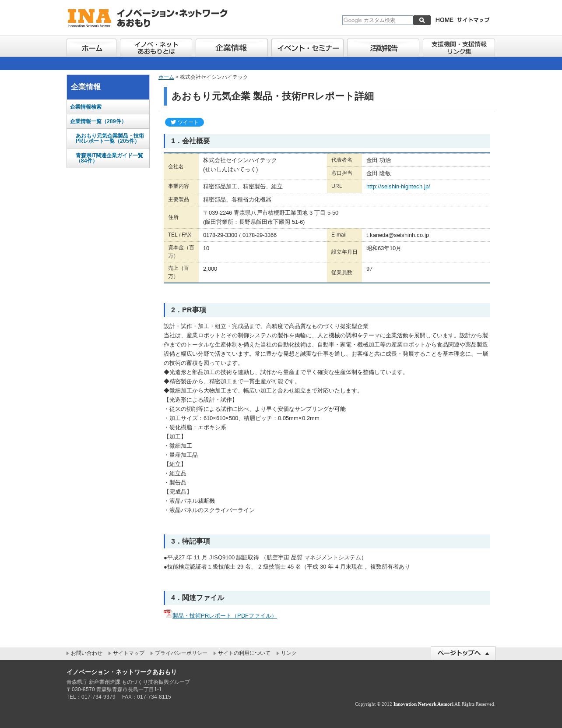Open お問い合わせ footer link

tap(86, 653)
